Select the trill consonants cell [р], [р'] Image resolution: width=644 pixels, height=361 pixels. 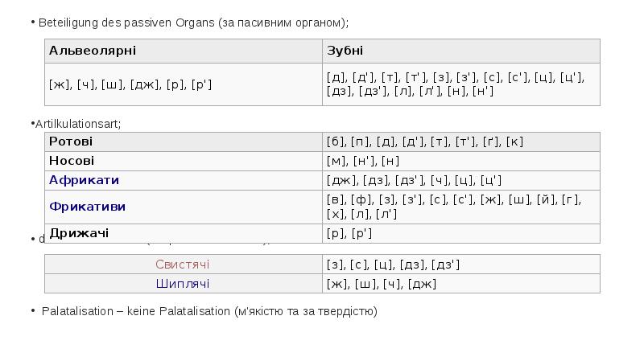[461, 233]
